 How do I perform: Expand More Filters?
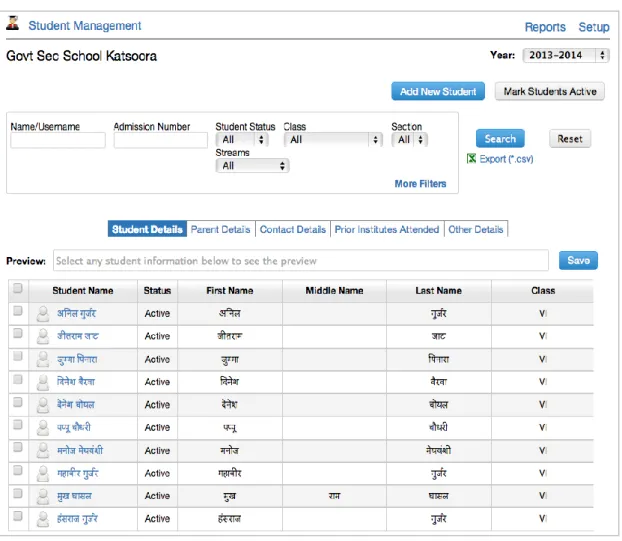pyautogui.click(x=420, y=184)
